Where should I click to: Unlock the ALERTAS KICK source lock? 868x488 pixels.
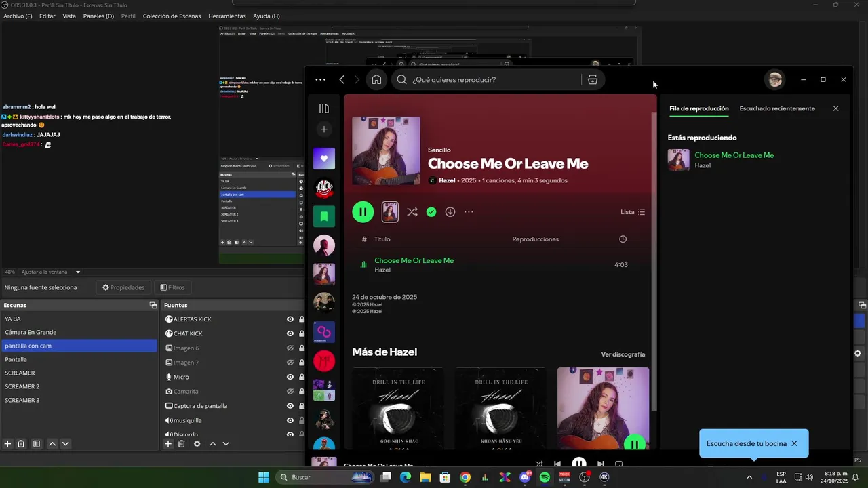click(301, 319)
